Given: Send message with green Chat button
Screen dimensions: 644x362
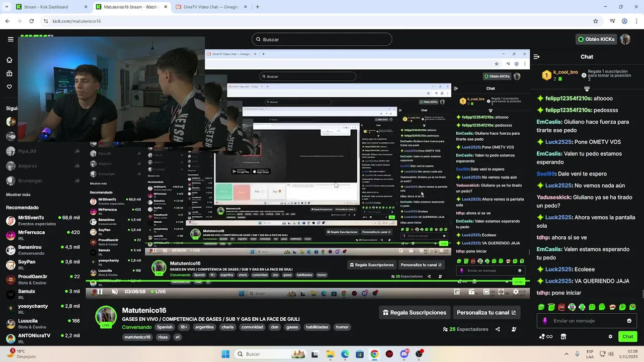Looking at the screenshot, I should point(628,336).
